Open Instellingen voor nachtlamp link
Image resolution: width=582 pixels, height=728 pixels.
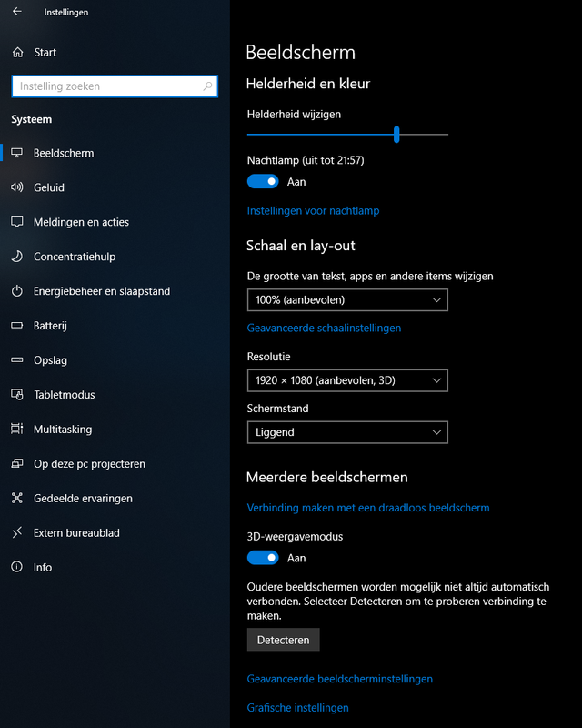313,211
